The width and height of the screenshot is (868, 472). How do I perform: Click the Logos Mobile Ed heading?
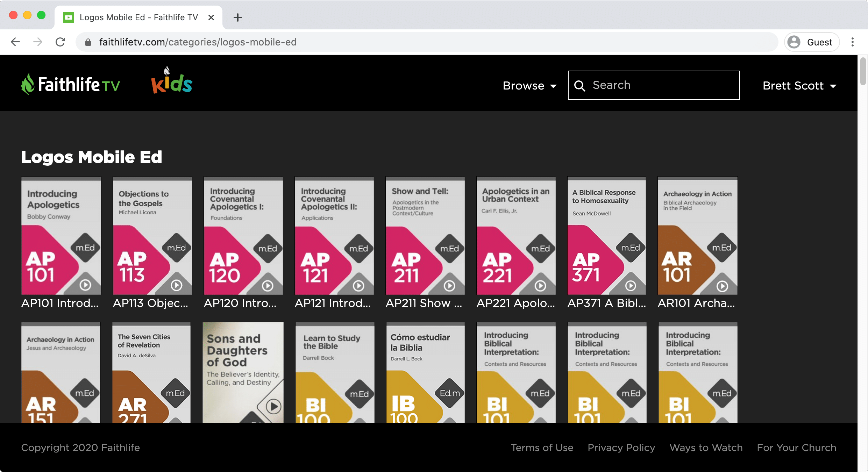(x=92, y=157)
